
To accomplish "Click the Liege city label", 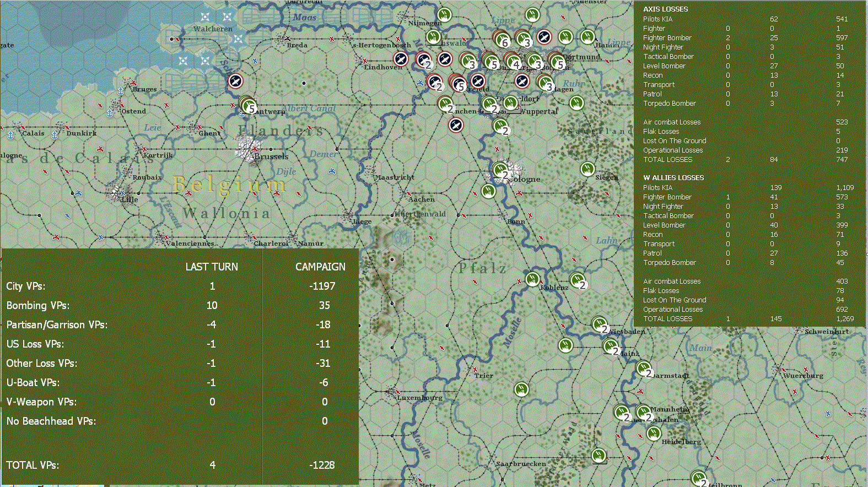I will tap(362, 221).
